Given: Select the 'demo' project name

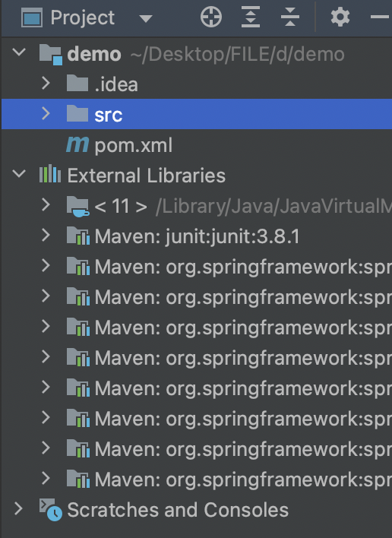Looking at the screenshot, I should pyautogui.click(x=94, y=54).
